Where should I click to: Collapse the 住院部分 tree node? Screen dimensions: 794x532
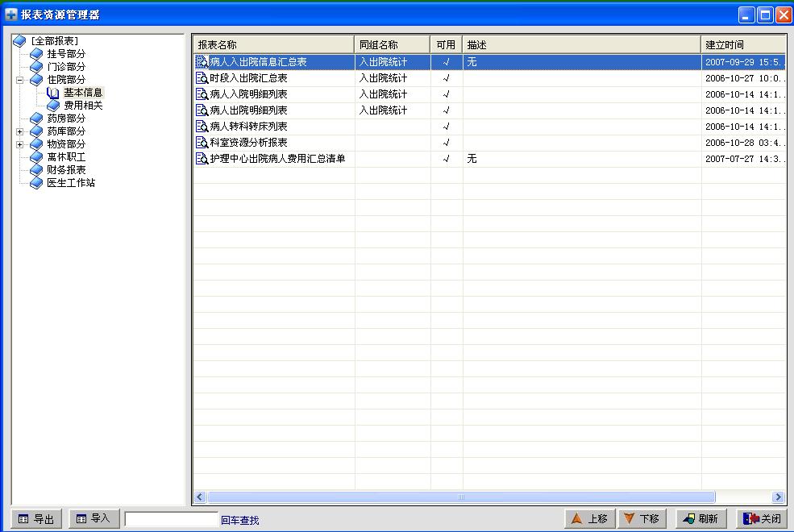tap(20, 80)
